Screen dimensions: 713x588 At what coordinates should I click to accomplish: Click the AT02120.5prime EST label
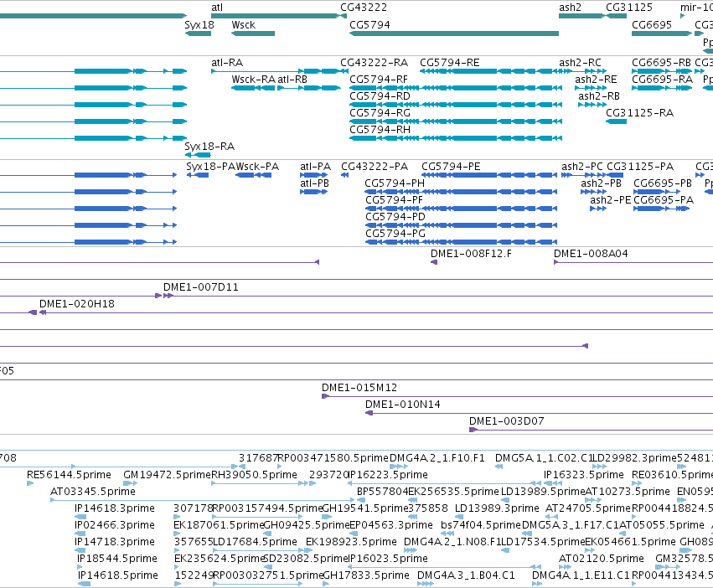coord(601,559)
